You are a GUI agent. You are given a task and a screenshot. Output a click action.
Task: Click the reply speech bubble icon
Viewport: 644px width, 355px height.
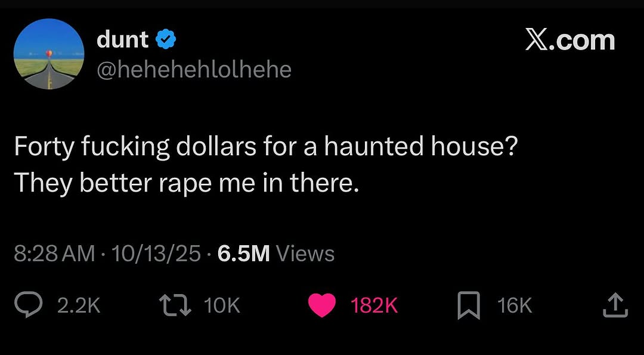tap(28, 306)
